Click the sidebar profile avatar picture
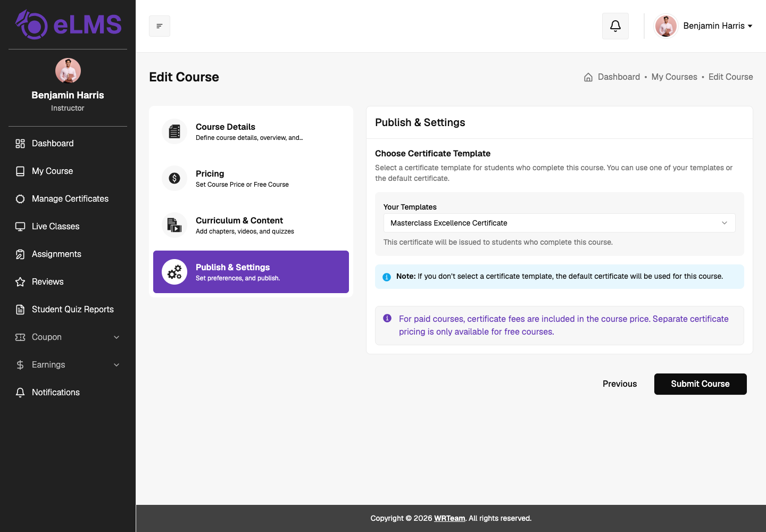Screen dimensions: 766x532 click(68, 71)
